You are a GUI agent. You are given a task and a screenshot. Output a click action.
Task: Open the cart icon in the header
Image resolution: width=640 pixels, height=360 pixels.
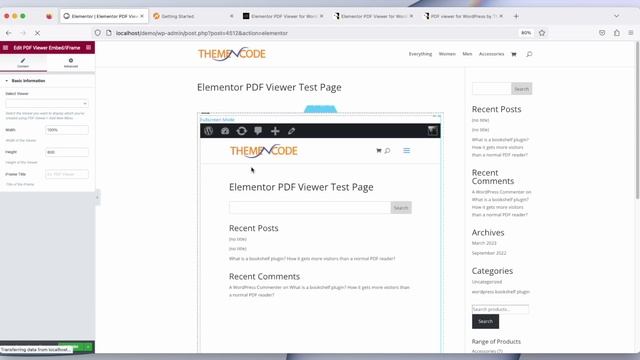[514, 54]
